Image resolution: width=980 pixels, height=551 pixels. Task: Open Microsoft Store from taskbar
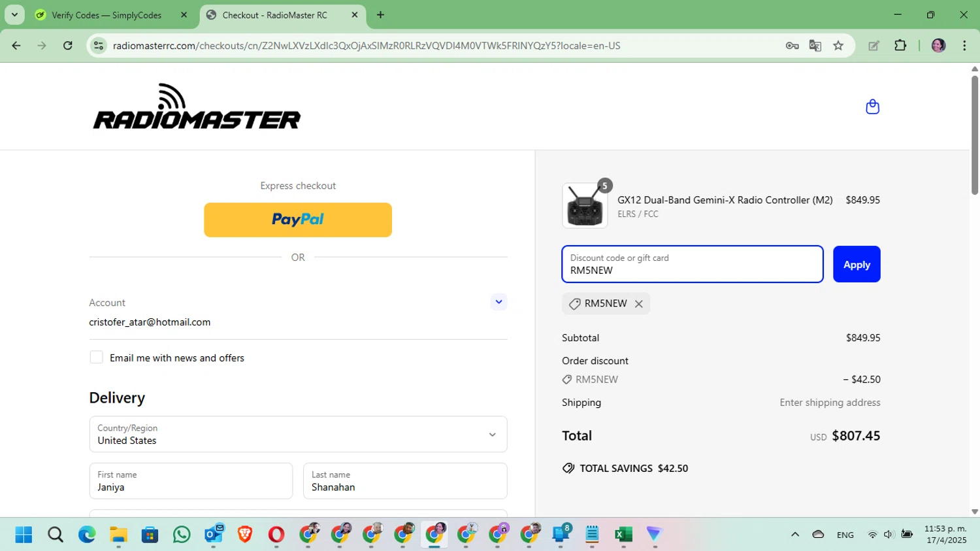point(150,535)
